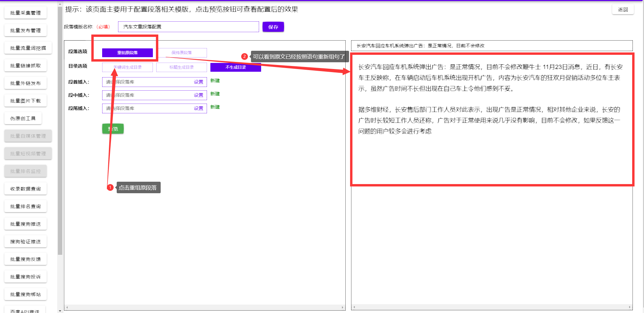Viewport: 644px width, 313px height.
Task: Click 设置 in the 段尾插入 row
Action: 199,108
